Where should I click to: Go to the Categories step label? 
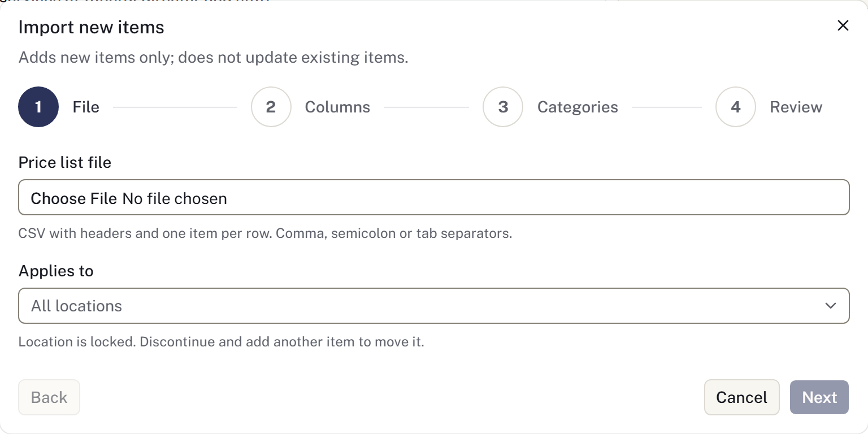(x=578, y=107)
